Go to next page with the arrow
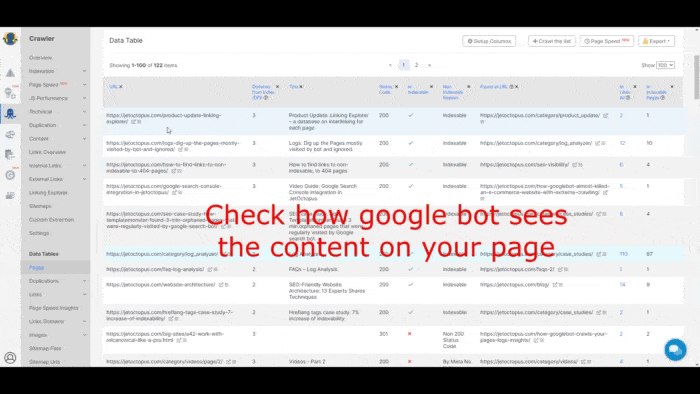Screen dimensions: 700x394 [x=429, y=65]
